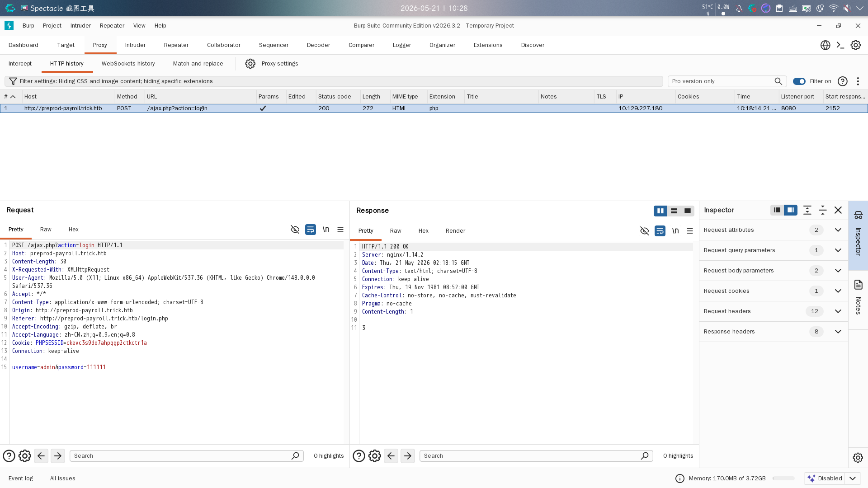Screen dimensions: 868x488
Task: Toggle hide response headers eye icon
Action: [x=645, y=231]
